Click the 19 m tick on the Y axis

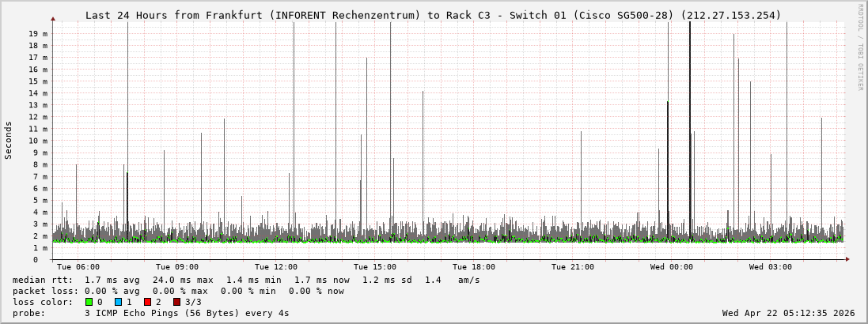click(39, 34)
